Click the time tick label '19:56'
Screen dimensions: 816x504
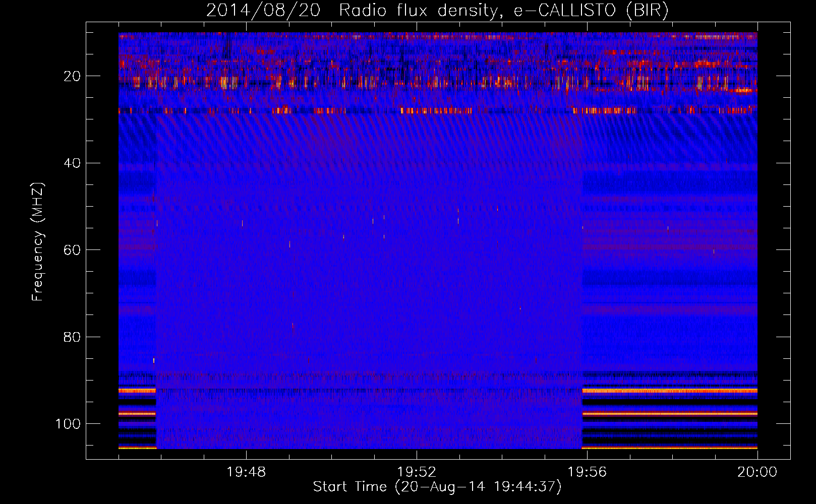587,472
